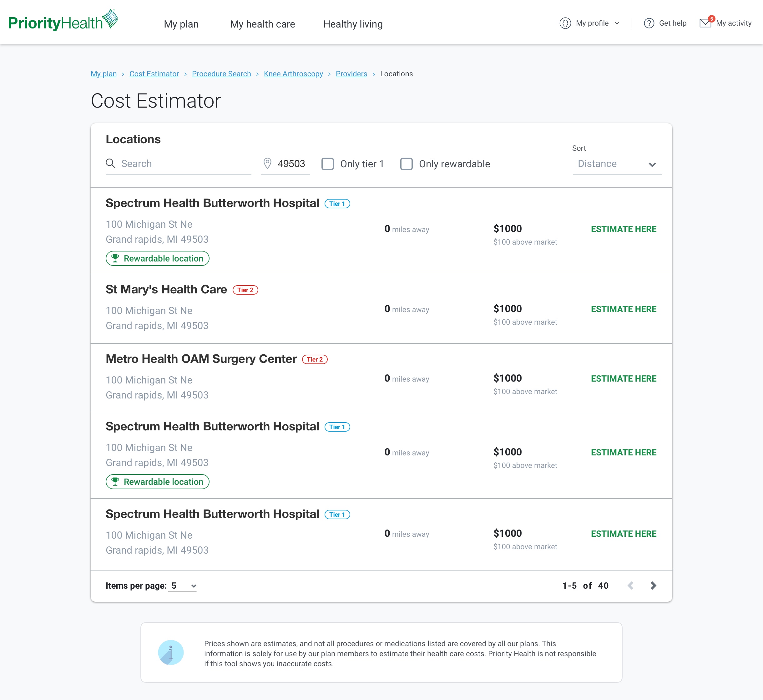Click Get help in header
Viewport: 763px width, 700px height.
pos(673,23)
